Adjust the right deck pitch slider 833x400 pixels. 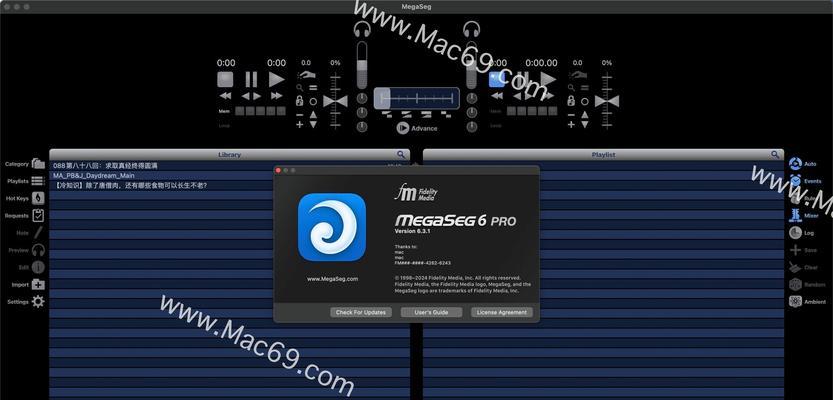pos(607,101)
